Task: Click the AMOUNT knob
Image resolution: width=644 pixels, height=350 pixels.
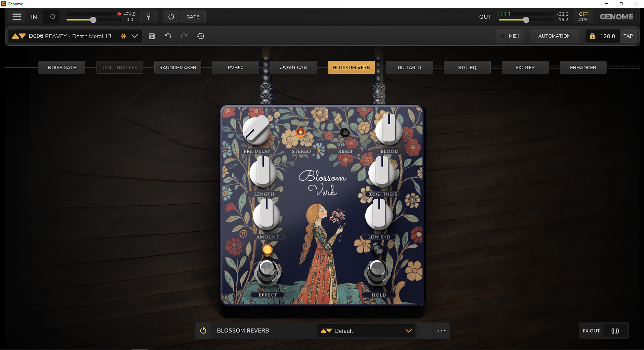Action: (267, 215)
